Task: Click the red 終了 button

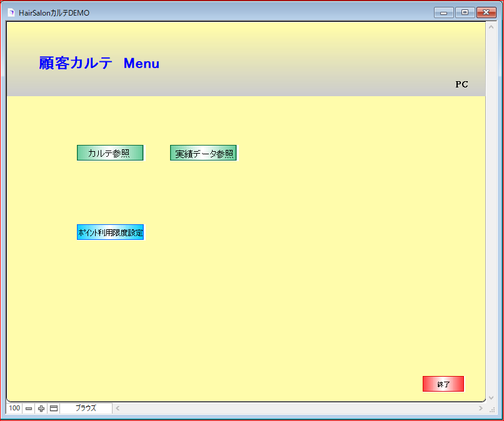Action: click(x=443, y=384)
